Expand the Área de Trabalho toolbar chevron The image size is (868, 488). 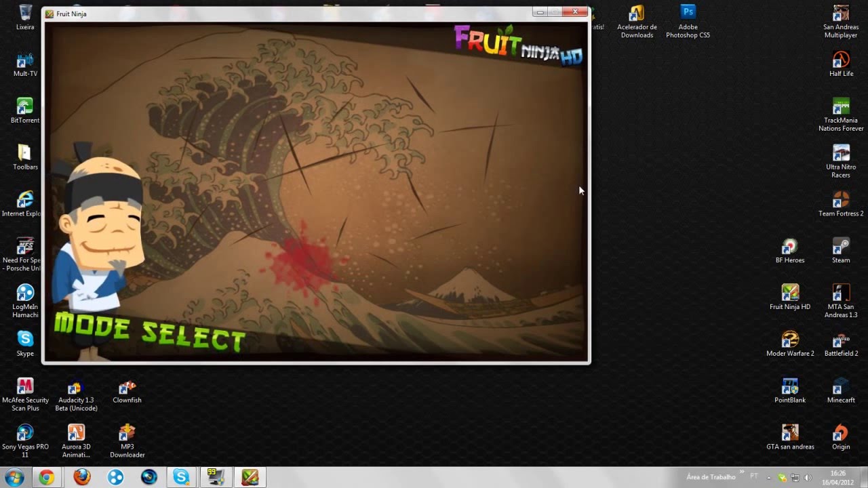[741, 472]
